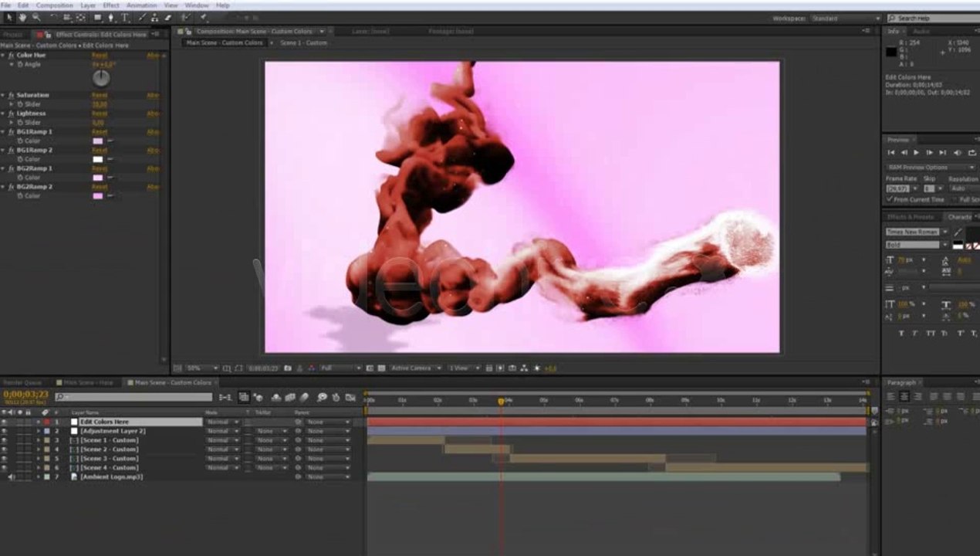
Task: Reset the Color Hue effect
Action: click(100, 56)
